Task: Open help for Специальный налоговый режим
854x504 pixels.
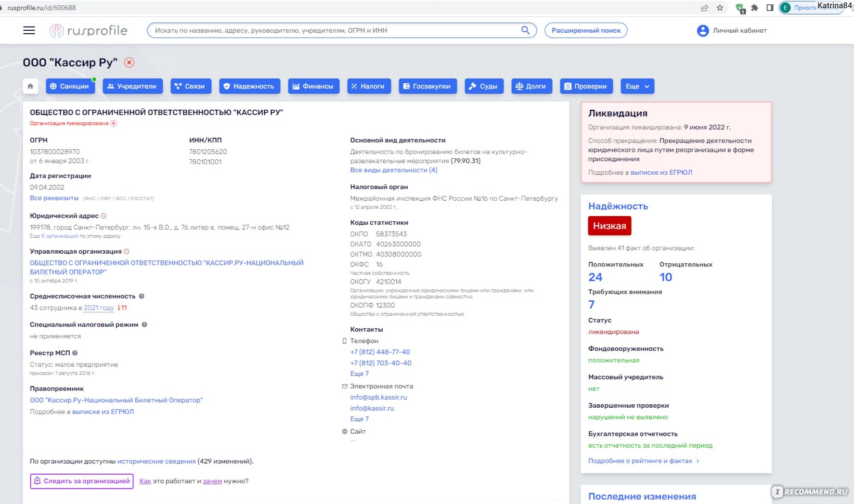Action: 144,325
